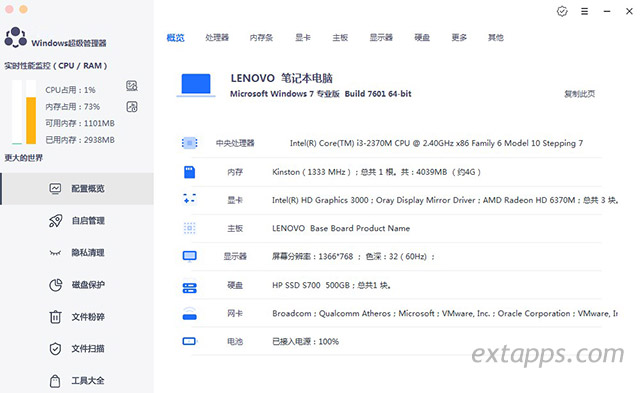Image resolution: width=640 pixels, height=393 pixels.
Task: Select the 屏幕分辨率 1366*768 text
Action: pyautogui.click(x=353, y=256)
